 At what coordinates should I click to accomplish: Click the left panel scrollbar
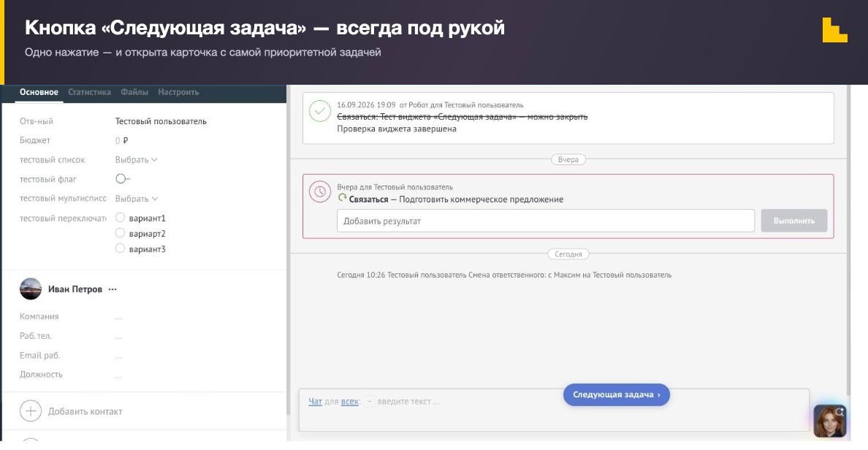pos(288,250)
